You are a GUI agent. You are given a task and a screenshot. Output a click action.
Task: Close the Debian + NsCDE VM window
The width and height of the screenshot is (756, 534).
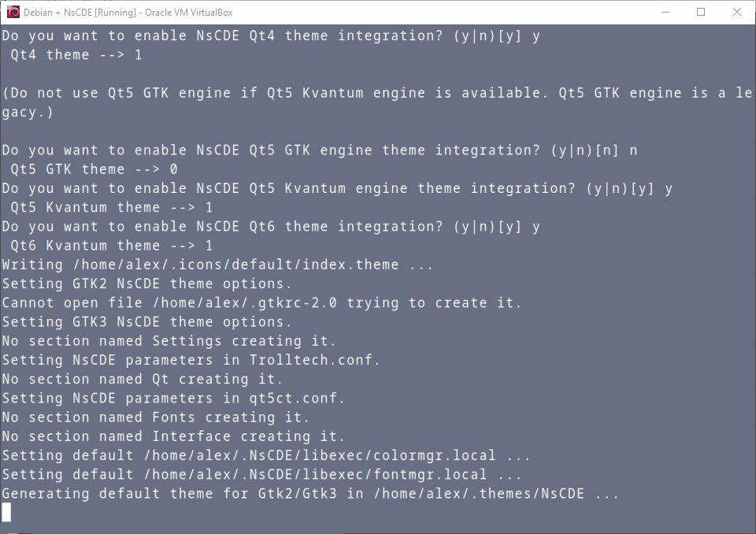click(x=737, y=13)
